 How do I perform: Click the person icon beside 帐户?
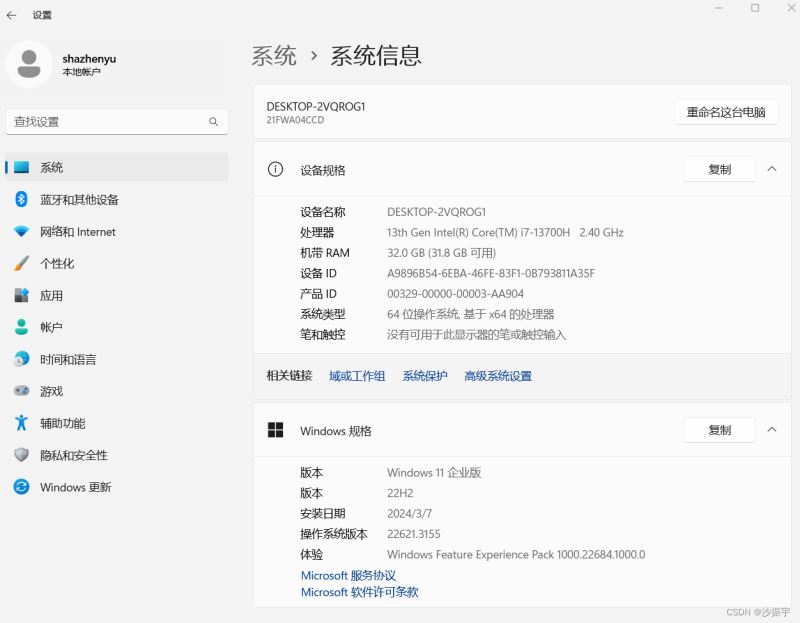click(x=21, y=327)
